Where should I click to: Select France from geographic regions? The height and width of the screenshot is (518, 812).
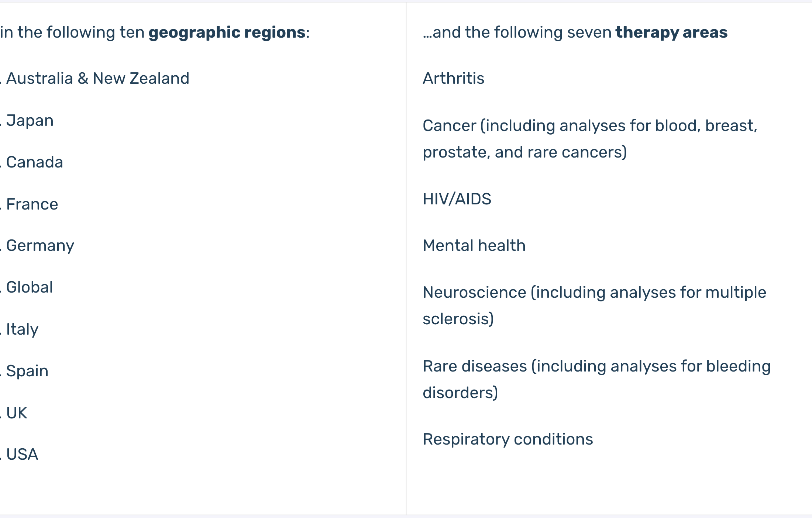coord(32,204)
